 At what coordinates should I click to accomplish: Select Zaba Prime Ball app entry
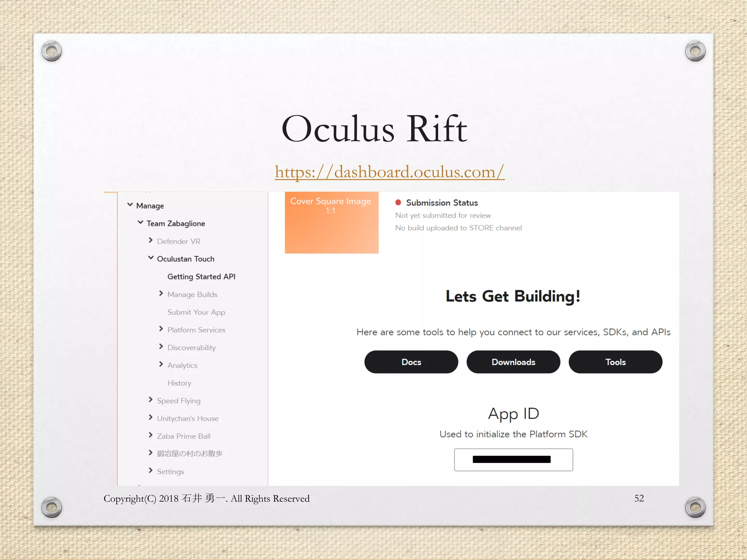click(x=183, y=436)
